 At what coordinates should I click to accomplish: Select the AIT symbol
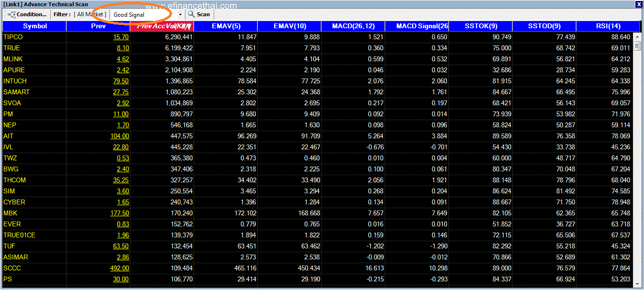coord(8,136)
